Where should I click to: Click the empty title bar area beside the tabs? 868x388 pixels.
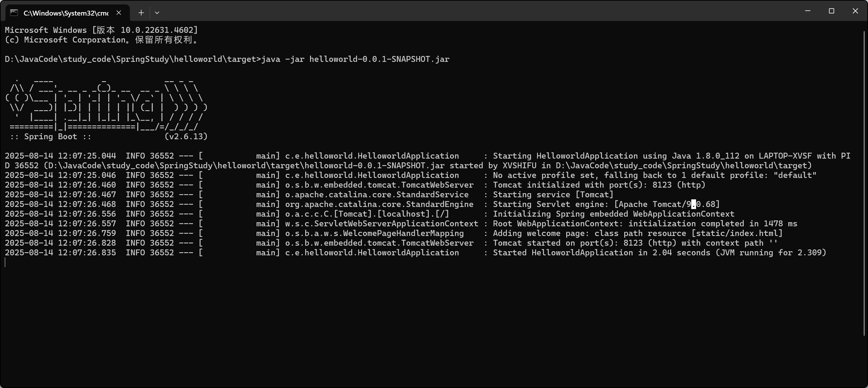(476, 11)
